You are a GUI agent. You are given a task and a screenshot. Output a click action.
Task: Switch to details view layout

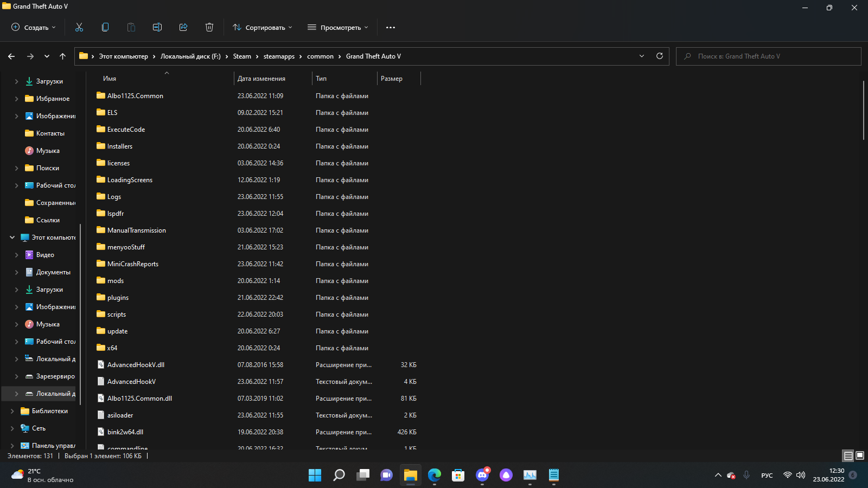pos(848,456)
